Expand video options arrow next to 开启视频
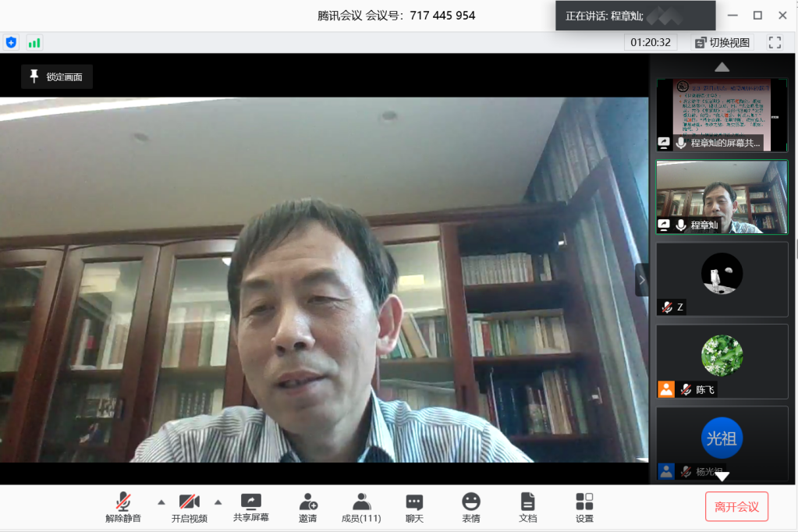Screen dimensions: 798x532 [x=218, y=502]
